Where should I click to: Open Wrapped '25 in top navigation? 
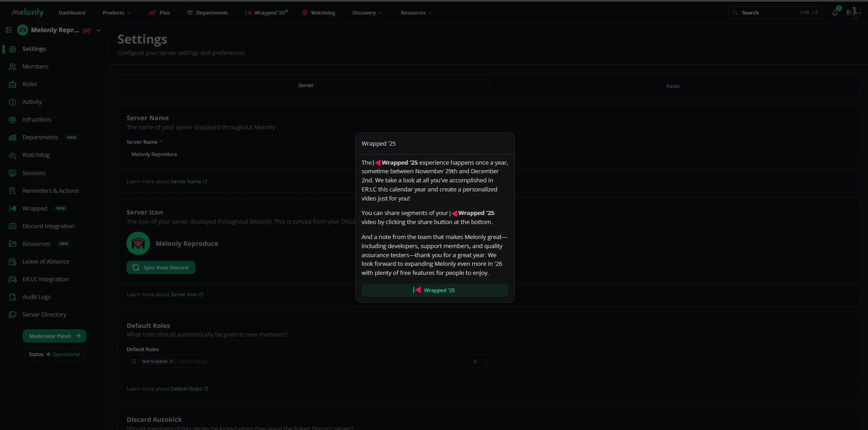[x=267, y=13]
